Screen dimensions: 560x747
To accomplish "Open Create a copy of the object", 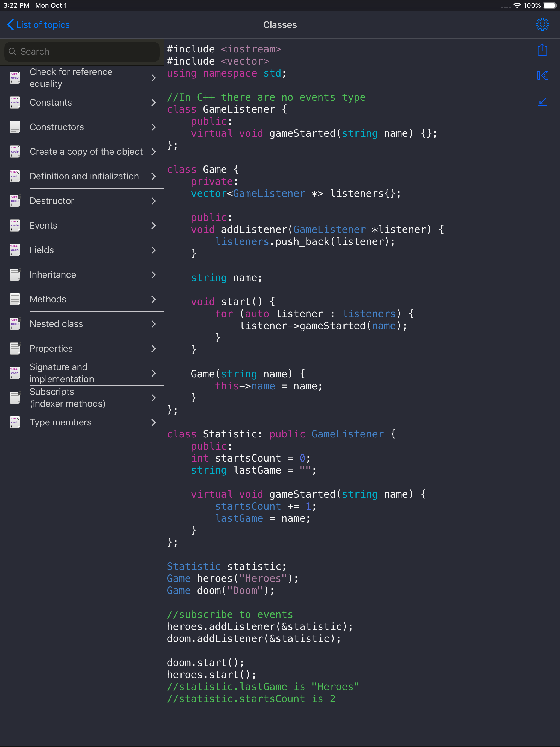I will point(86,152).
